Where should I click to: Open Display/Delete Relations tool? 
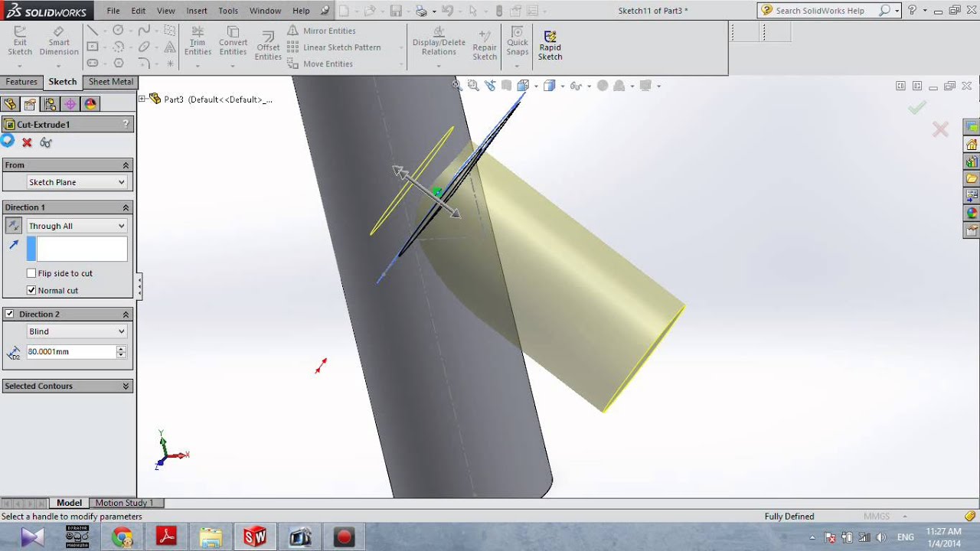[439, 41]
